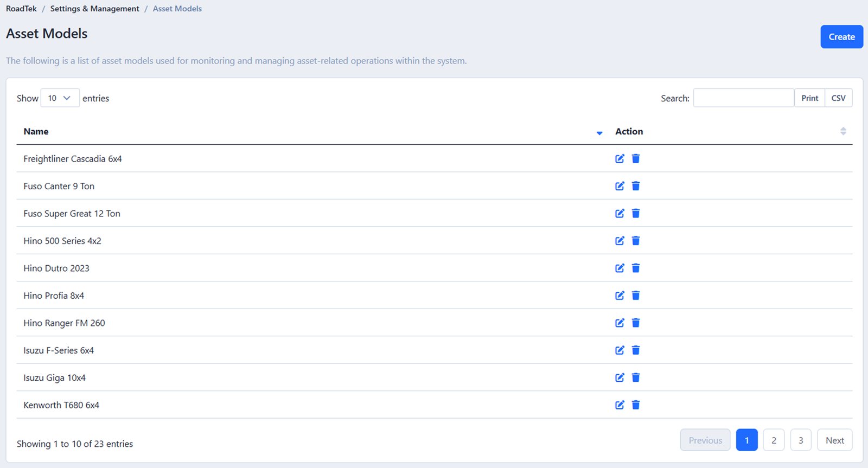Image resolution: width=868 pixels, height=468 pixels.
Task: Export the table using CSV button
Action: pyautogui.click(x=838, y=98)
